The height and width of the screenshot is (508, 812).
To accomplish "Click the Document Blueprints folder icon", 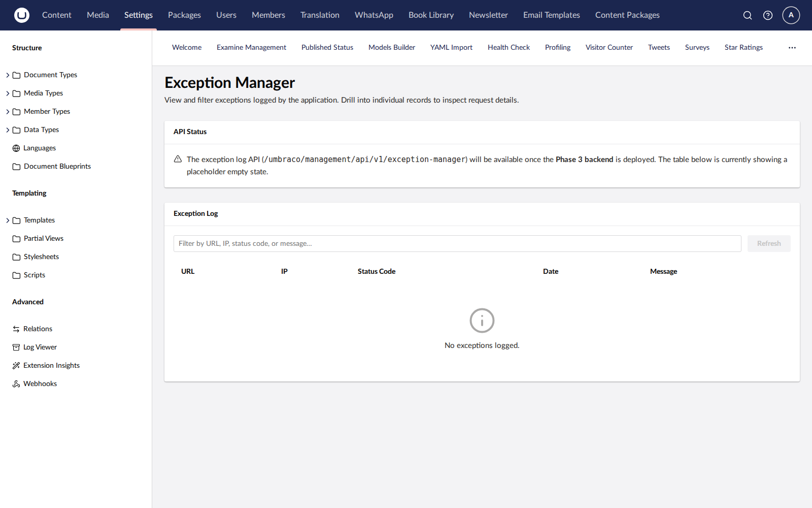I will 17,167.
